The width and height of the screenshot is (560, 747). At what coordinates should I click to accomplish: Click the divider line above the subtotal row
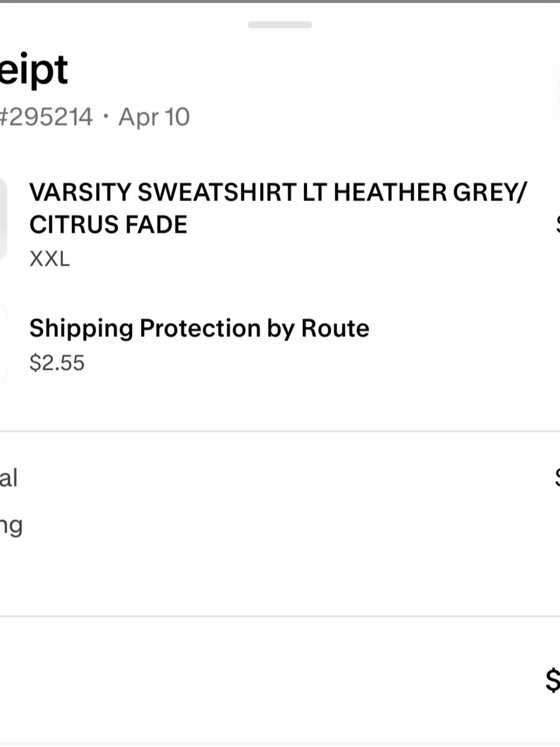coord(280,432)
